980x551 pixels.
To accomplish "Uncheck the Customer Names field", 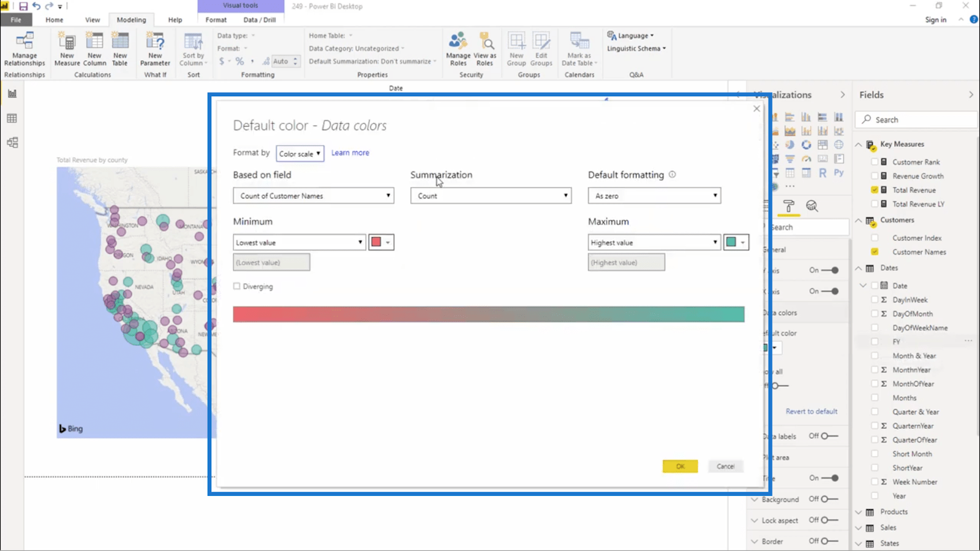I will click(875, 252).
